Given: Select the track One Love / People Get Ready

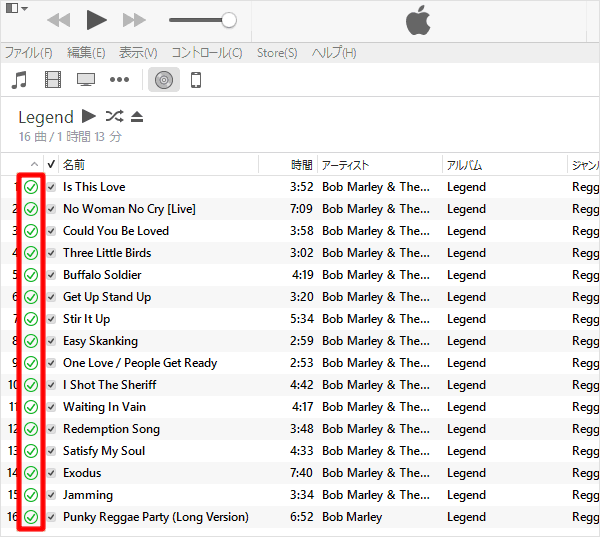Looking at the screenshot, I should coord(140,363).
